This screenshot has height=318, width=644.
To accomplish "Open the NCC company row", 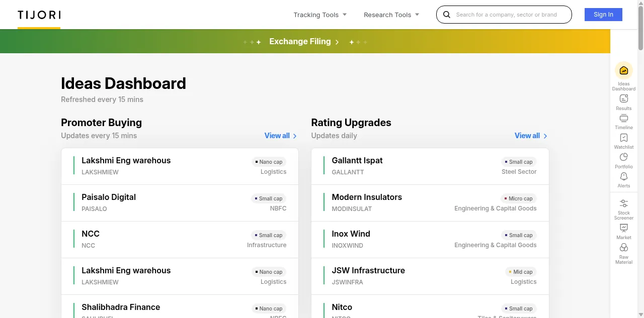I will point(180,240).
